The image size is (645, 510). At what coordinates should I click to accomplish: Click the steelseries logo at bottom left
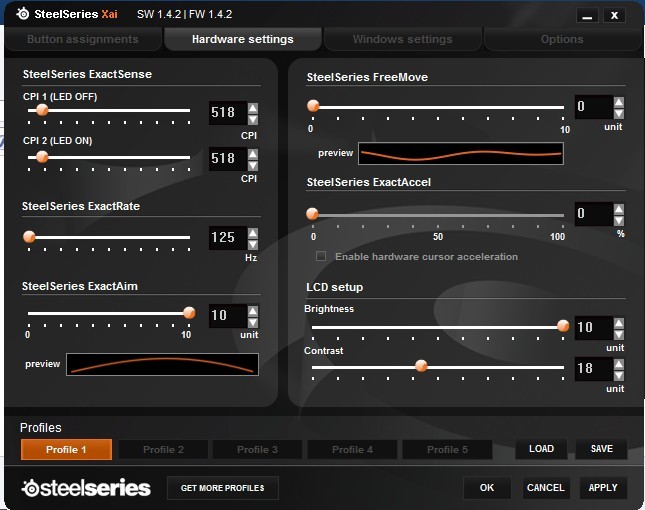point(86,488)
